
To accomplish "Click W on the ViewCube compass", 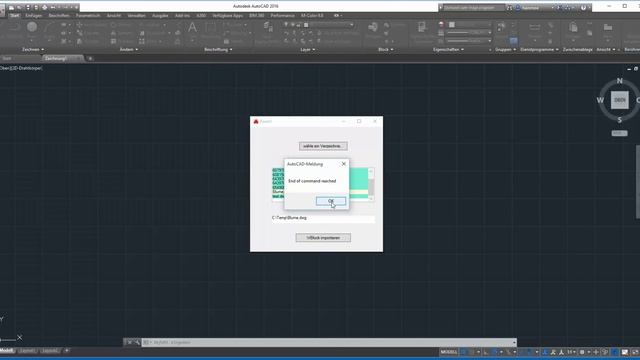I will (600, 100).
